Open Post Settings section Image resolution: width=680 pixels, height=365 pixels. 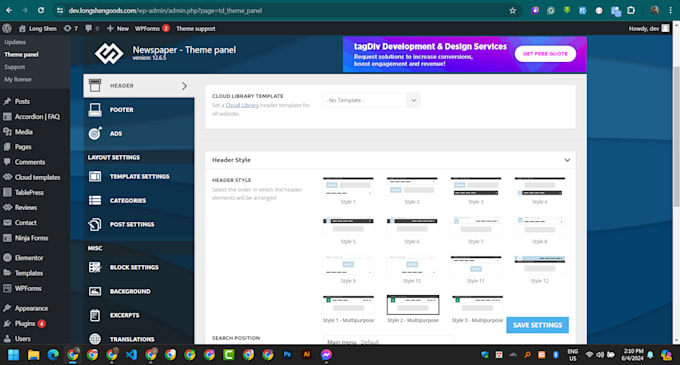click(x=139, y=224)
